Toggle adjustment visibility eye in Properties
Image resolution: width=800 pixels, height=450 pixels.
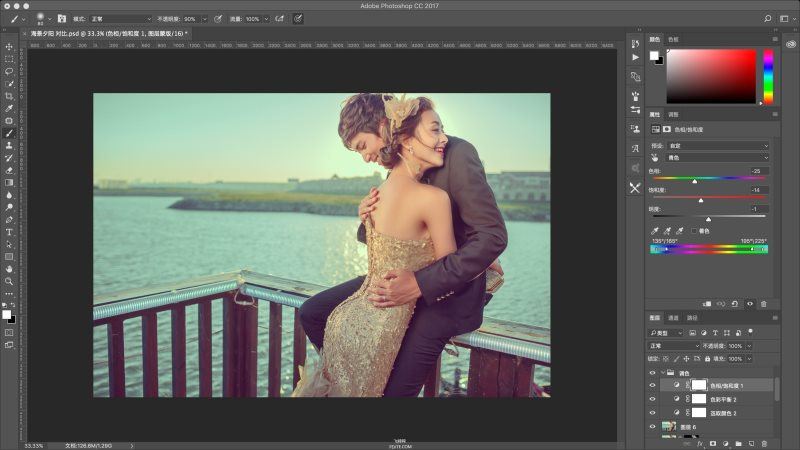point(749,304)
